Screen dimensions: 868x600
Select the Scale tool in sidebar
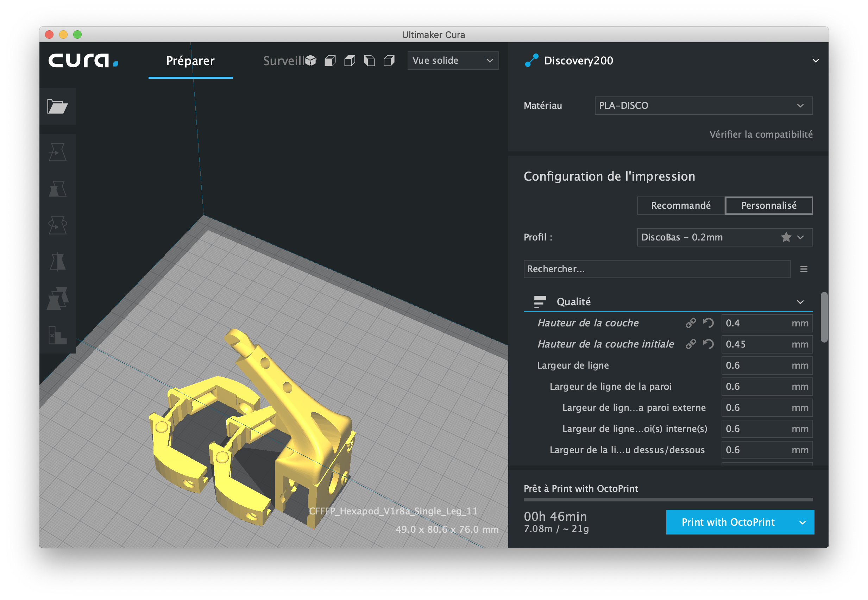click(x=57, y=189)
